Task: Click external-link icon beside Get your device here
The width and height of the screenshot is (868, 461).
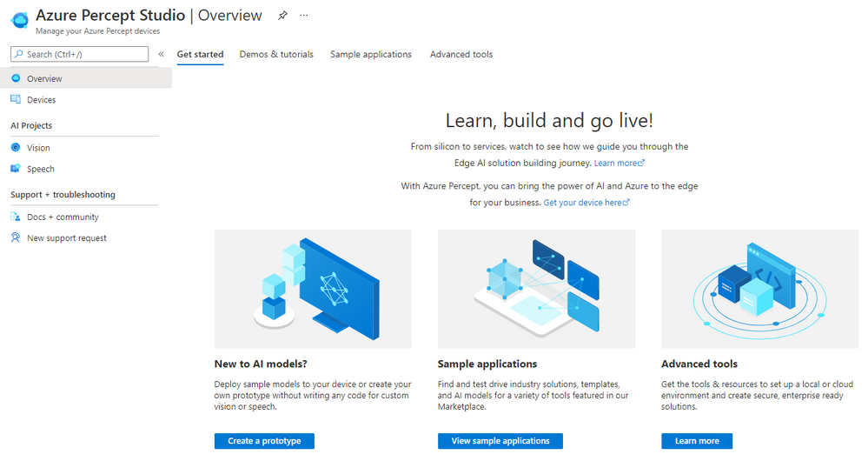Action: pos(626,203)
